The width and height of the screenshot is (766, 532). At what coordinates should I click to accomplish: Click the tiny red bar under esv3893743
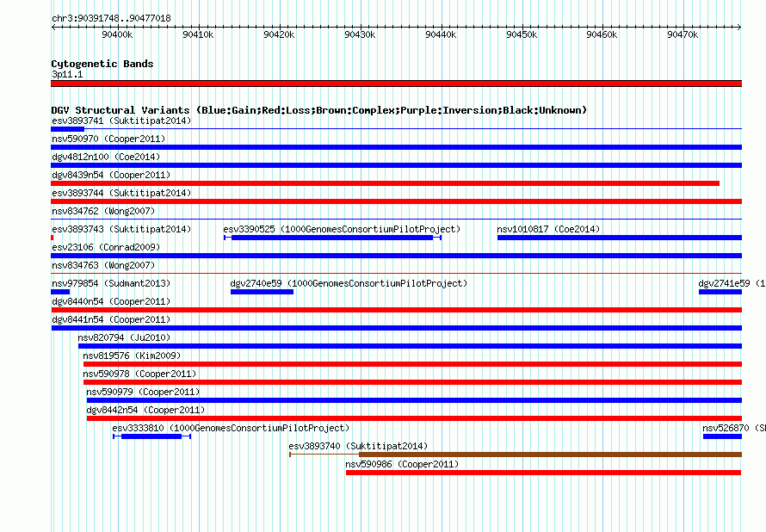click(x=53, y=238)
